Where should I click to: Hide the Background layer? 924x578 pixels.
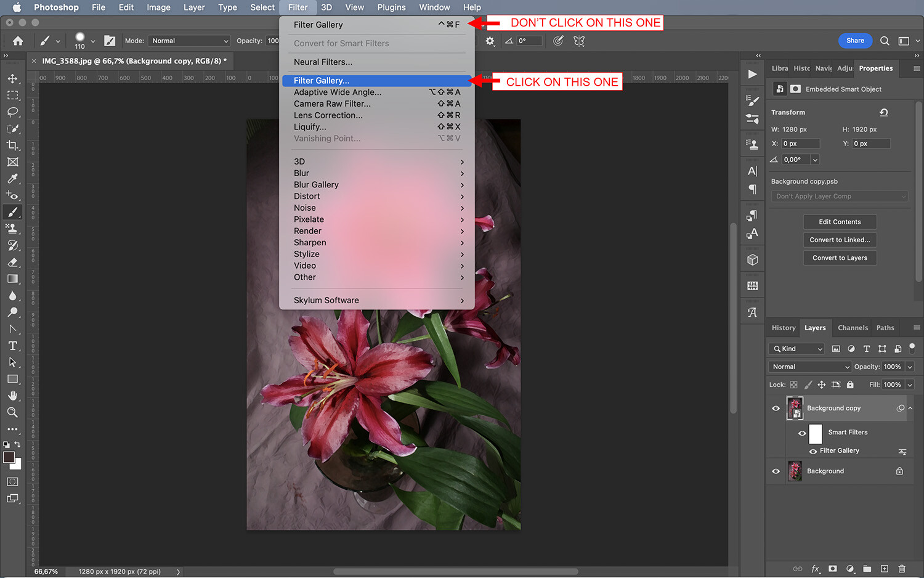point(776,471)
